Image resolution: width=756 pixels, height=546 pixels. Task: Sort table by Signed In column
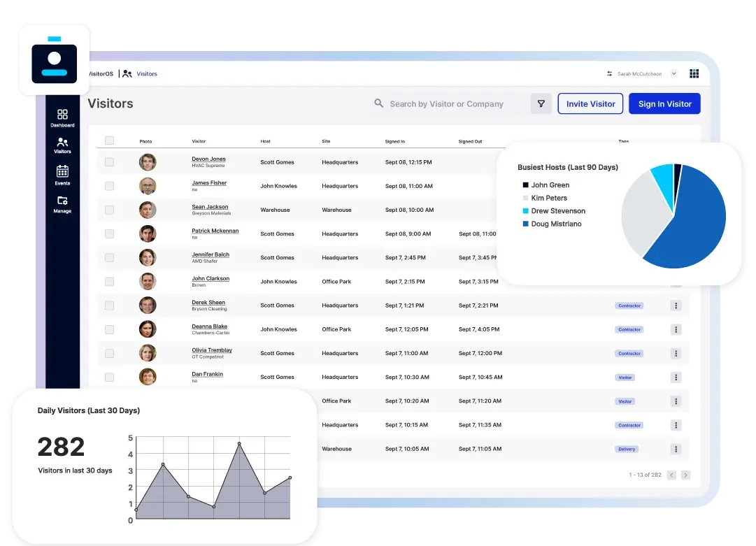point(394,141)
